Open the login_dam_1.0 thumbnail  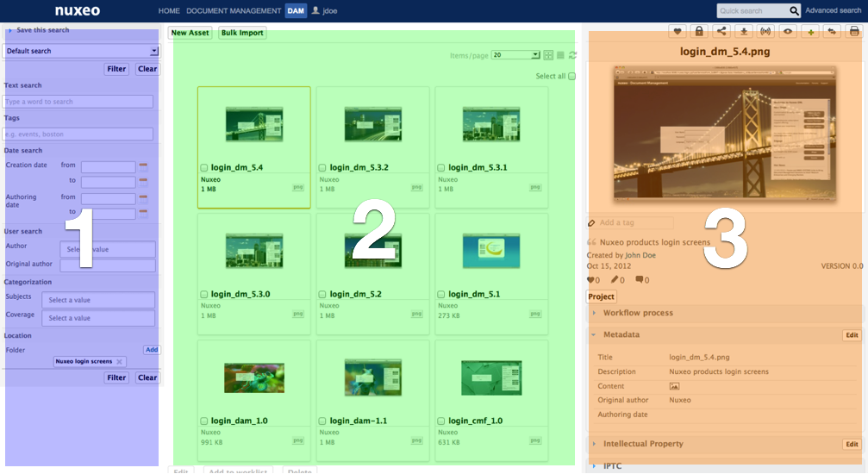pyautogui.click(x=254, y=377)
